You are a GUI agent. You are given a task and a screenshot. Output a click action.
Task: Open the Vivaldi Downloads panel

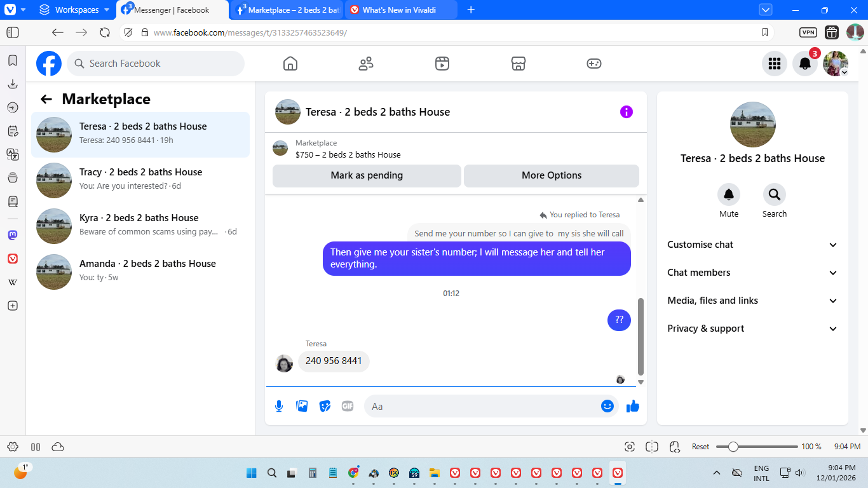click(13, 84)
